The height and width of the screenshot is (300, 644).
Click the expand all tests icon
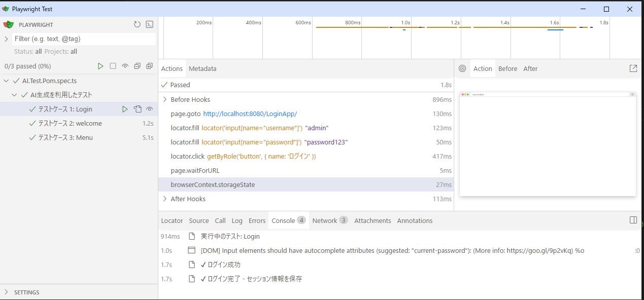click(149, 66)
